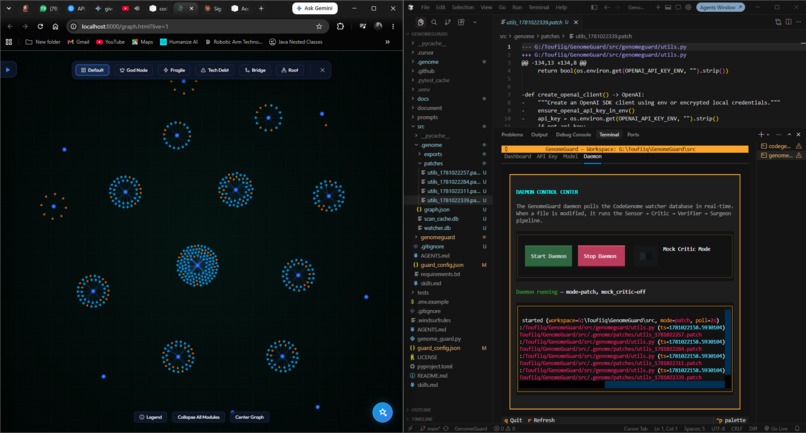Go to browser home page
Viewport: 806px width, 433px height.
(x=55, y=26)
